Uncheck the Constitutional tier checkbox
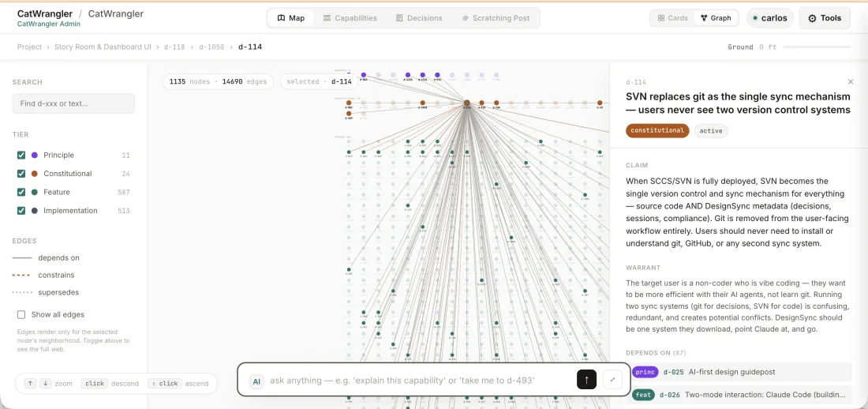 [x=21, y=174]
